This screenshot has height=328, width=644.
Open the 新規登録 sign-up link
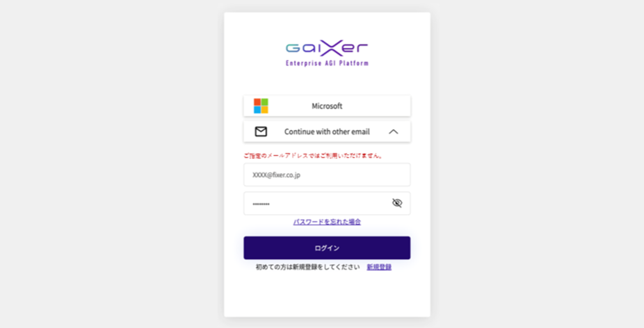(x=379, y=268)
